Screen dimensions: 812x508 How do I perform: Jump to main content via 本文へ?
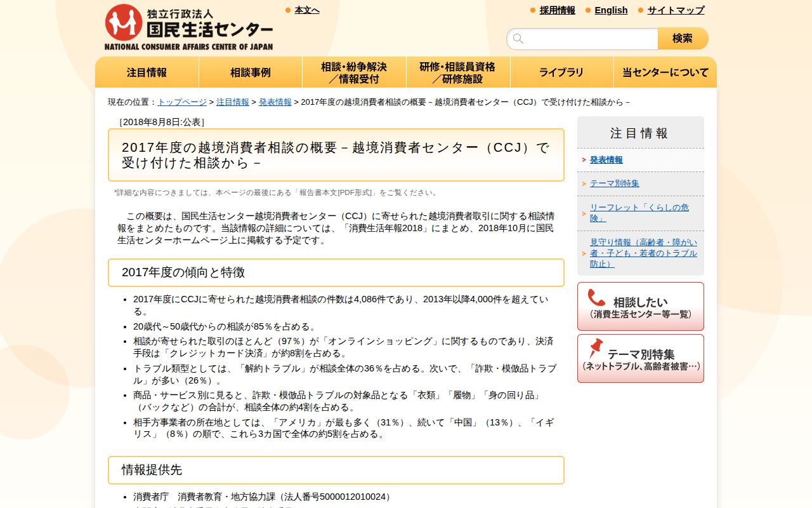coord(307,10)
